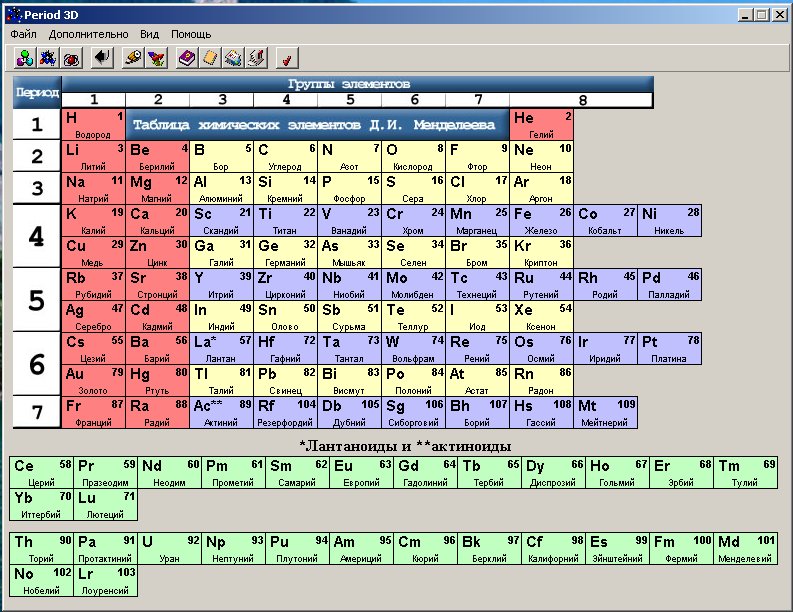This screenshot has height=612, width=793.
Task: Click the blue crystal lattice toolbar icon
Action: tap(48, 58)
